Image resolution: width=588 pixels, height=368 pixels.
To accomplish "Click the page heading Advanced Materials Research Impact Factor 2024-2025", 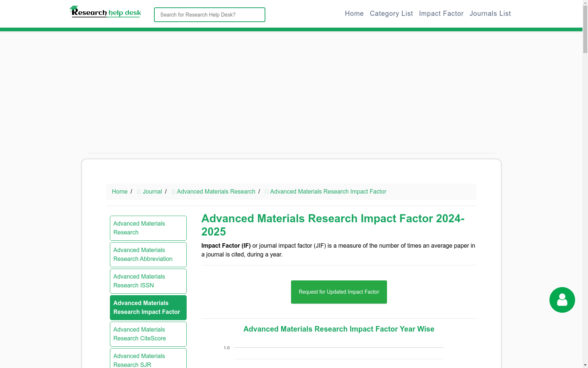I will [x=333, y=225].
